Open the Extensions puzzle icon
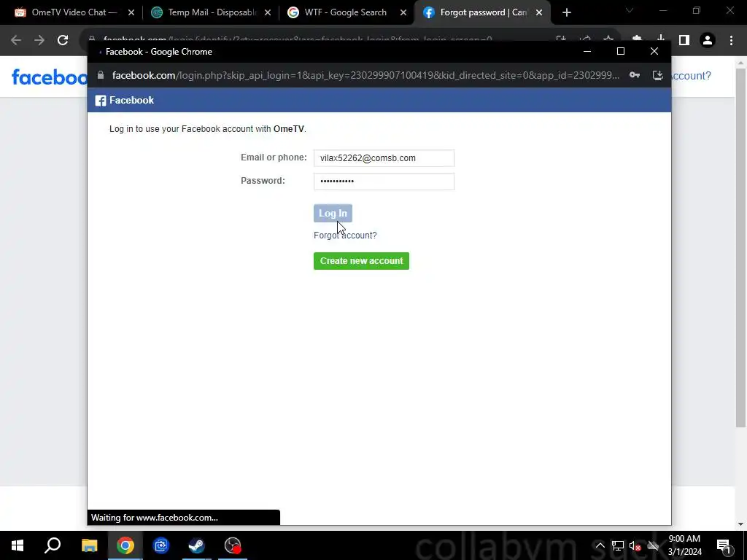The image size is (747, 560). point(637,39)
